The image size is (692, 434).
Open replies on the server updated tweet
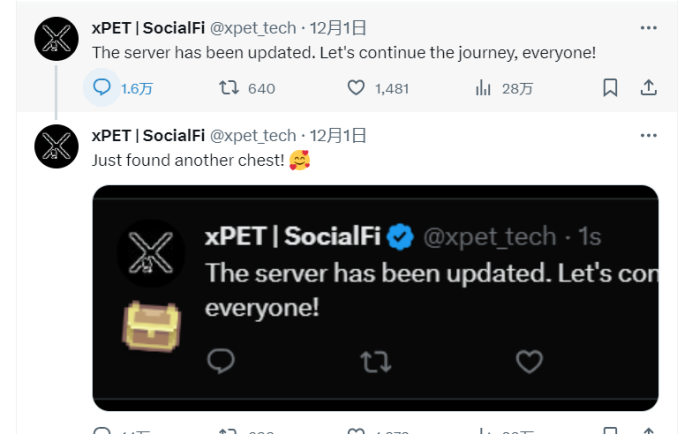click(102, 87)
